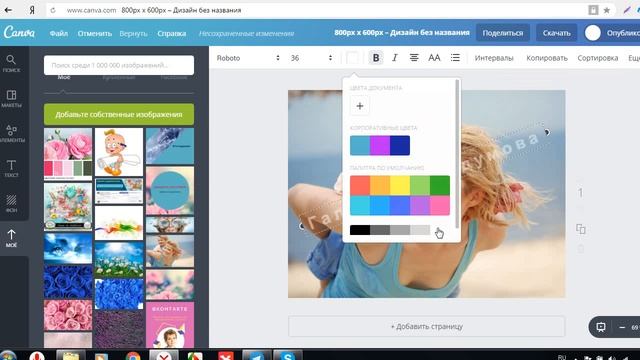
Task: Toggle uppercase with AA icon
Action: point(434,58)
